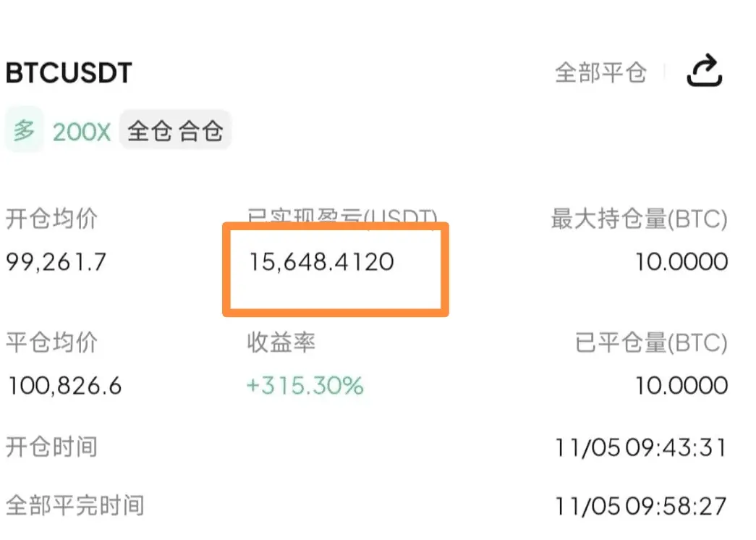Click the 开仓均价 entry price label
This screenshot has height=540, width=756.
click(52, 219)
